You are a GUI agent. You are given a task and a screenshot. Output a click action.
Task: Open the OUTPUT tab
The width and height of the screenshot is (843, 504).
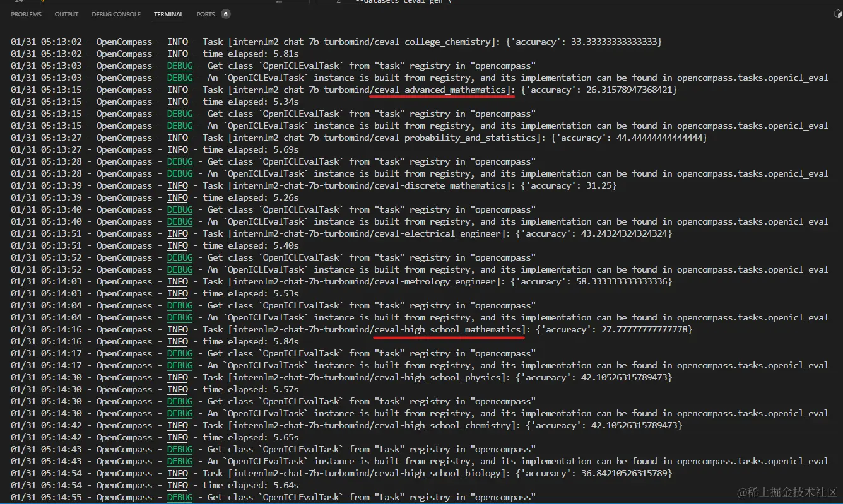pyautogui.click(x=66, y=14)
